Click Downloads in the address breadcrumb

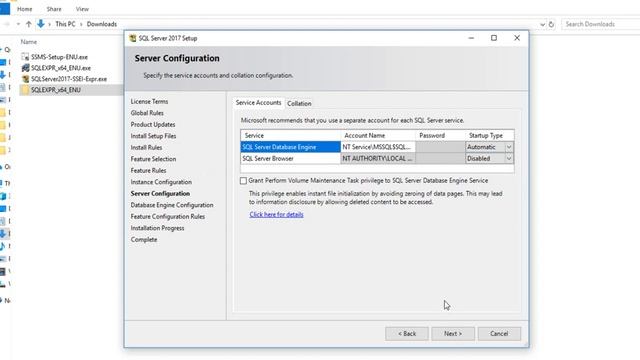tap(102, 24)
